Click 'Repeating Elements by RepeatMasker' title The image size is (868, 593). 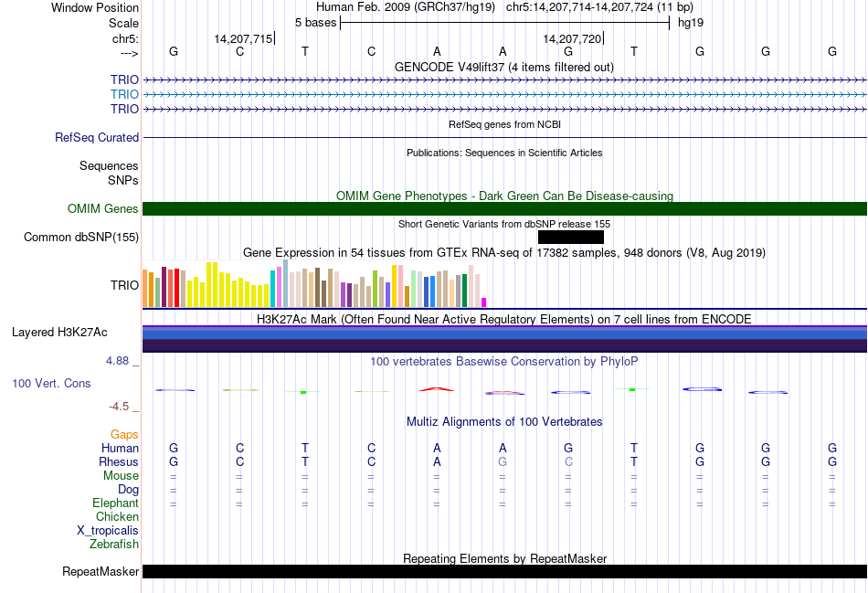click(504, 558)
